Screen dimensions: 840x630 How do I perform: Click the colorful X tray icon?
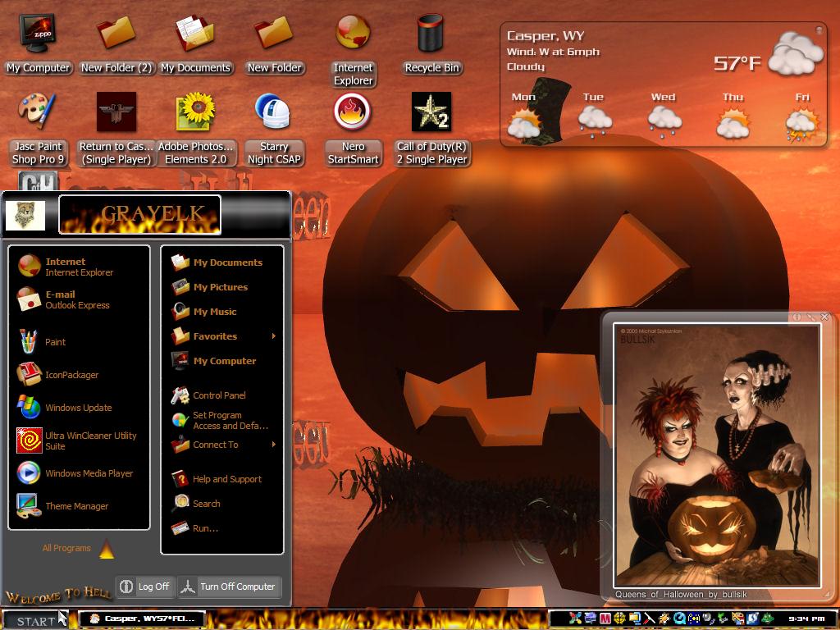pyautogui.click(x=575, y=619)
